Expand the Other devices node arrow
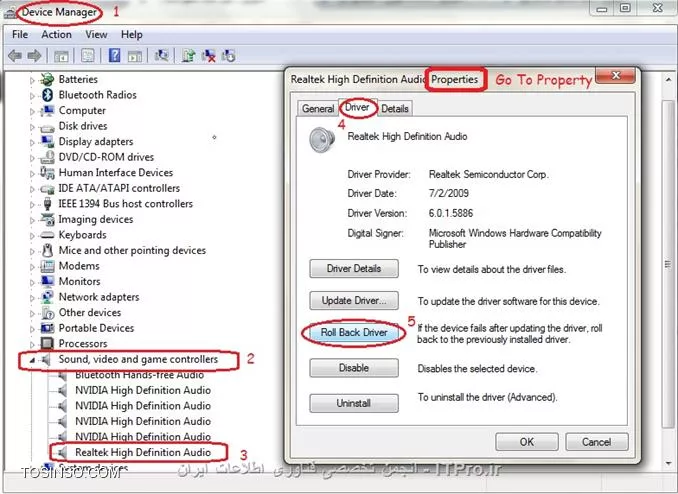Image resolution: width=678 pixels, height=494 pixels. 32,313
